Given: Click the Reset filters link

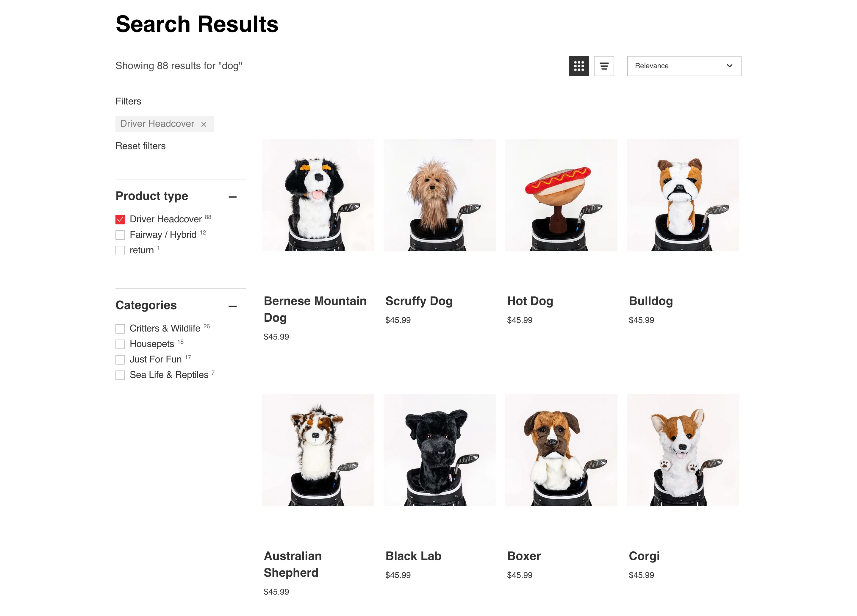Looking at the screenshot, I should pos(140,146).
